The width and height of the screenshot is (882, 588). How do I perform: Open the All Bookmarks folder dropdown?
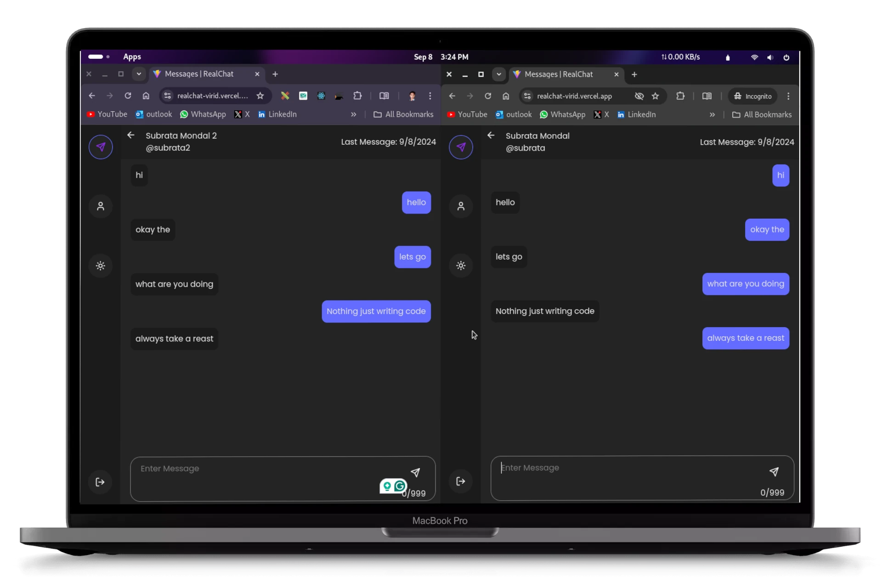pyautogui.click(x=403, y=114)
